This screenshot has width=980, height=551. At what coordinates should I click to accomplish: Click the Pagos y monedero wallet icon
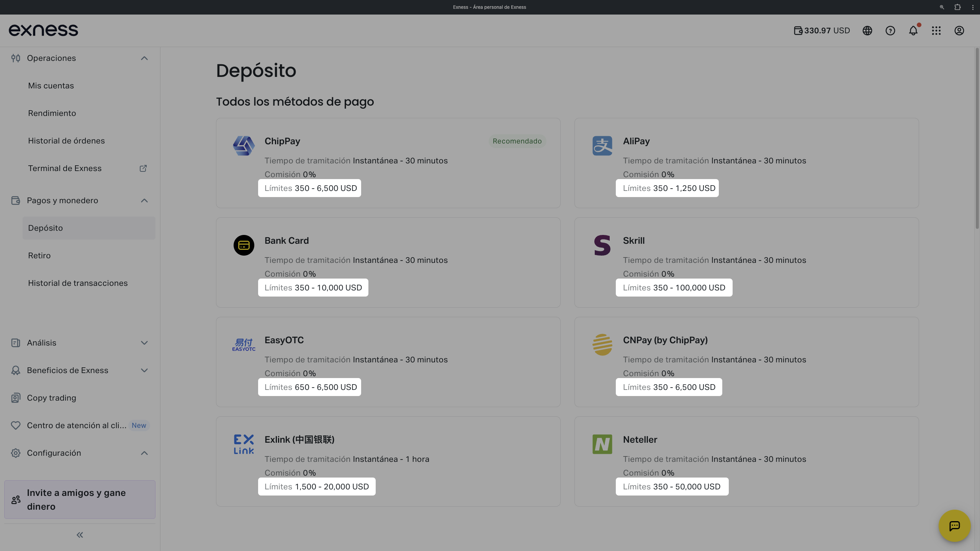(x=16, y=201)
